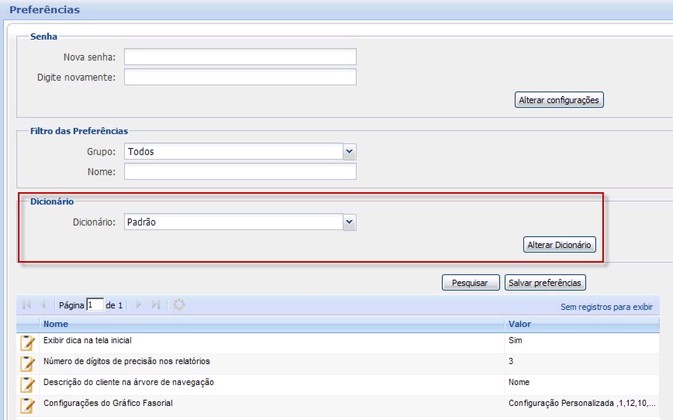Go to last page of the grid
The width and height of the screenshot is (673, 420).
[155, 305]
